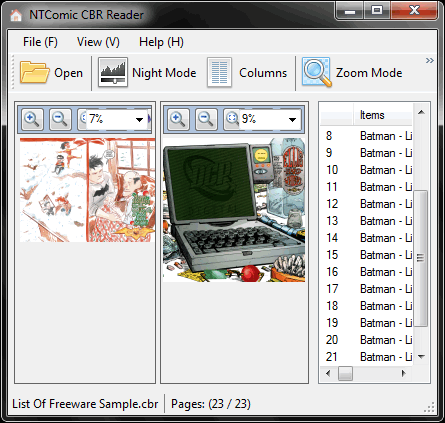Open the Help (H) menu
Image resolution: width=445 pixels, height=423 pixels.
coord(161,42)
